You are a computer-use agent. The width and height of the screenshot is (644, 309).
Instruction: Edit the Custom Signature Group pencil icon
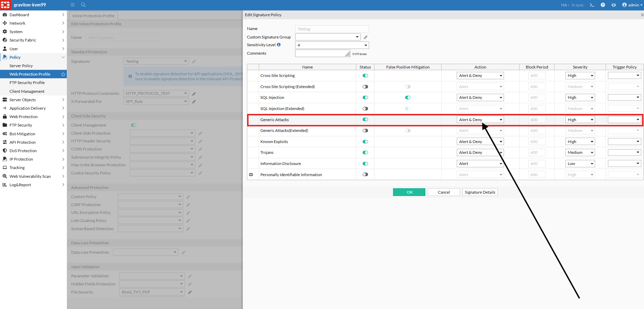(x=366, y=37)
